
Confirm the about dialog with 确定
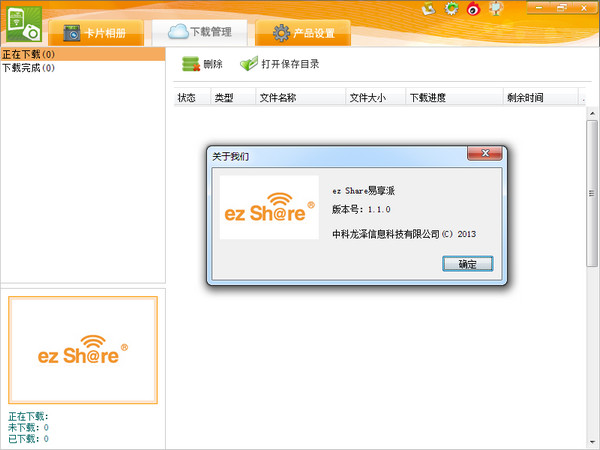click(x=468, y=264)
